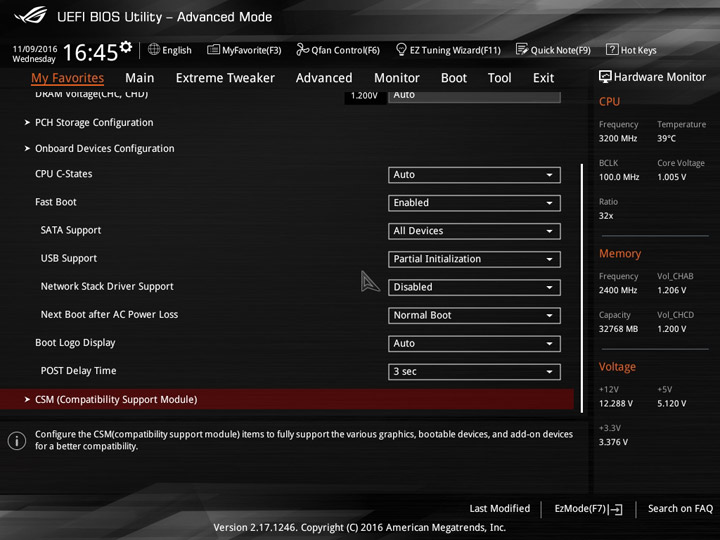This screenshot has height=540, width=720.
Task: Click the +12V reading 12.288 V
Action: (616, 403)
